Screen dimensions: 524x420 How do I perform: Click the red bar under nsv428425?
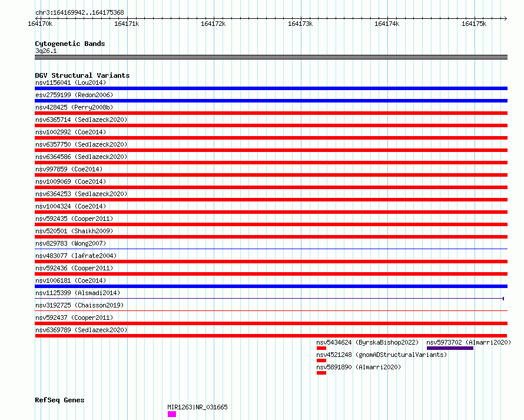271,113
